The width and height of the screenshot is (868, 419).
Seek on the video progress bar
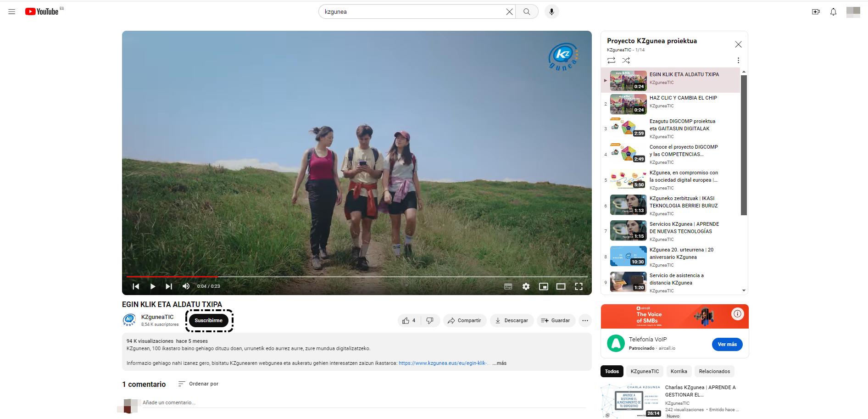point(357,277)
